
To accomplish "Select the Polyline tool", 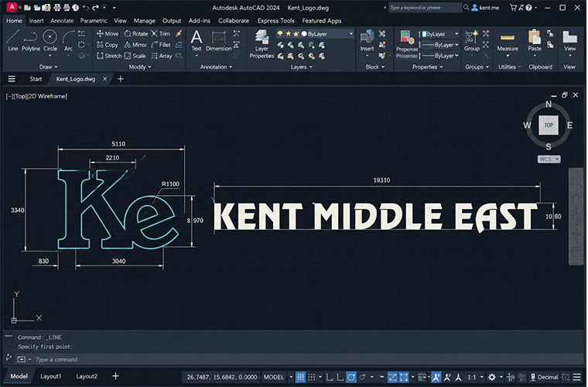I will click(30, 40).
